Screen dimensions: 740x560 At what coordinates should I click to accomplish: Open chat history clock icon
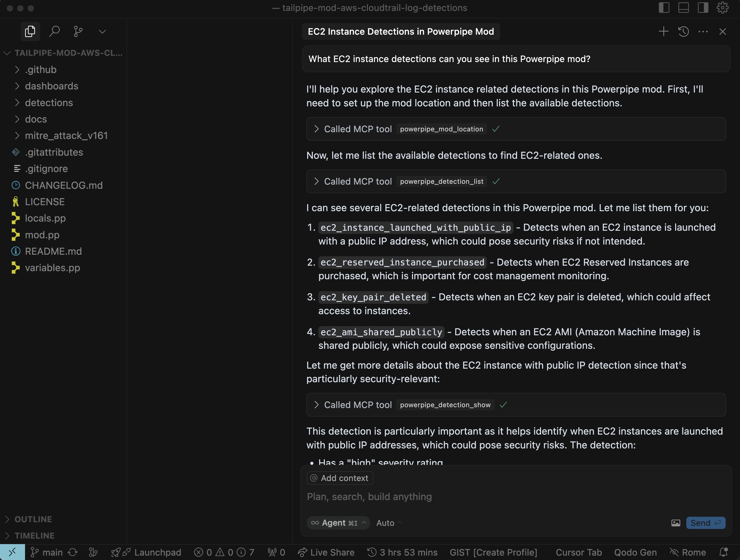(683, 32)
